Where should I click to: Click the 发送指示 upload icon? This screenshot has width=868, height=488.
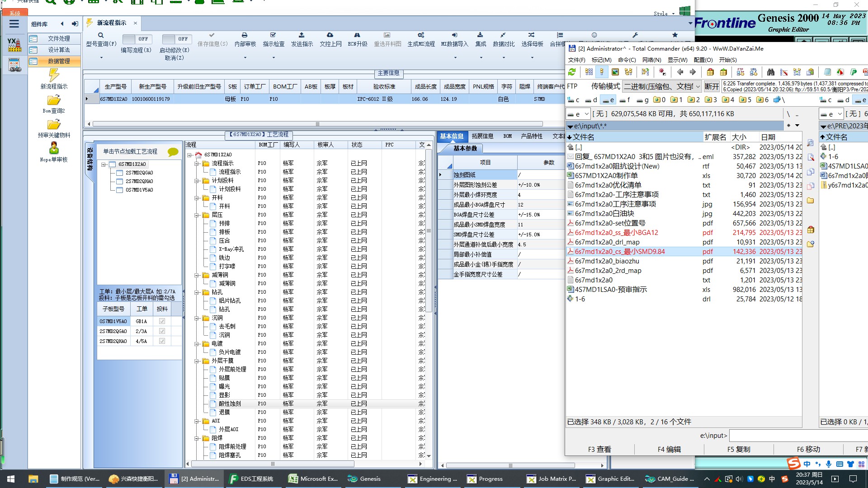tap(302, 35)
